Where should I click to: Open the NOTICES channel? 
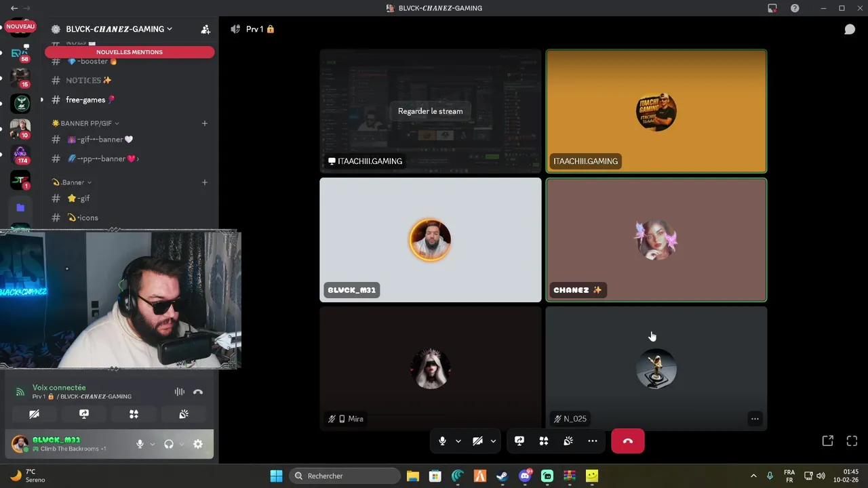(x=89, y=80)
